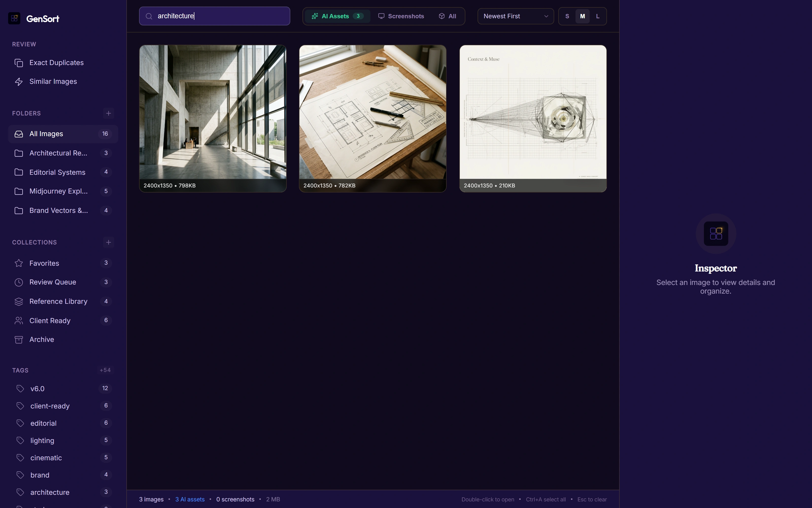The width and height of the screenshot is (812, 508).
Task: Click the 0 screenshots status text
Action: tap(235, 499)
